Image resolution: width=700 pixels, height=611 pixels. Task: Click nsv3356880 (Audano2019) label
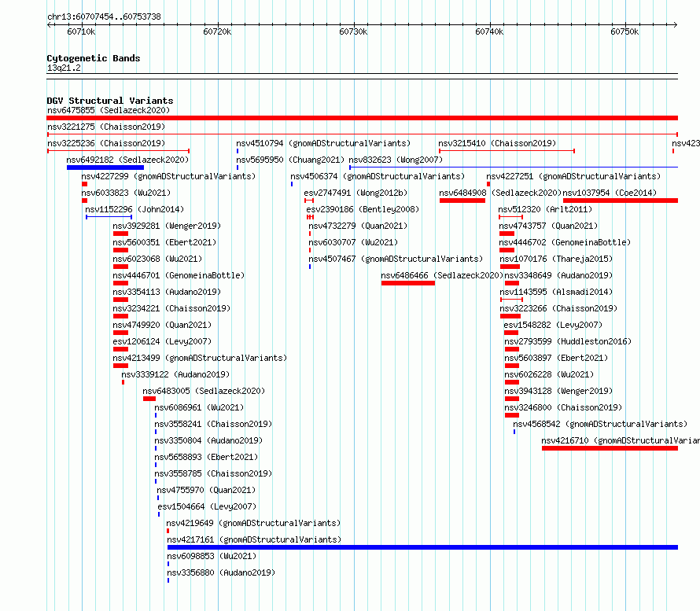pos(221,572)
